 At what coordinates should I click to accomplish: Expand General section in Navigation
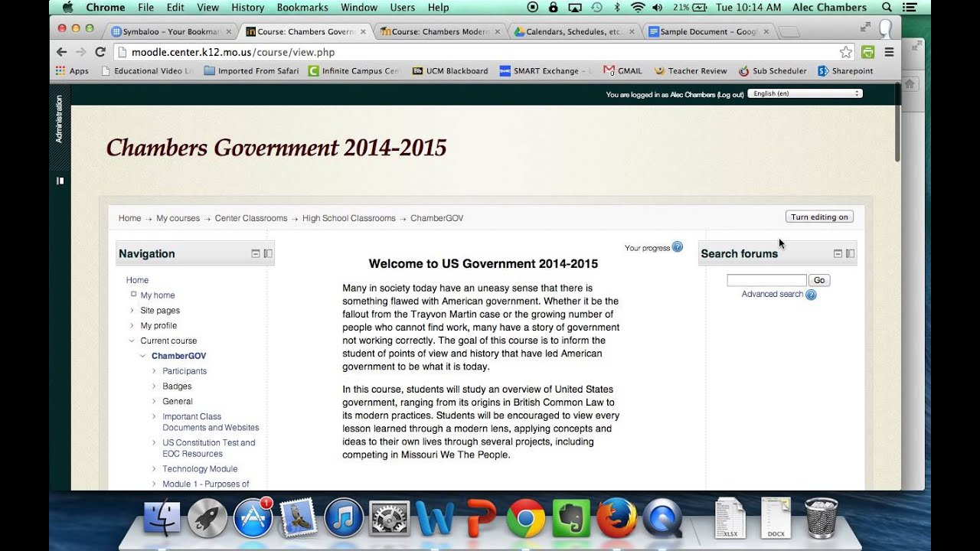pos(154,401)
